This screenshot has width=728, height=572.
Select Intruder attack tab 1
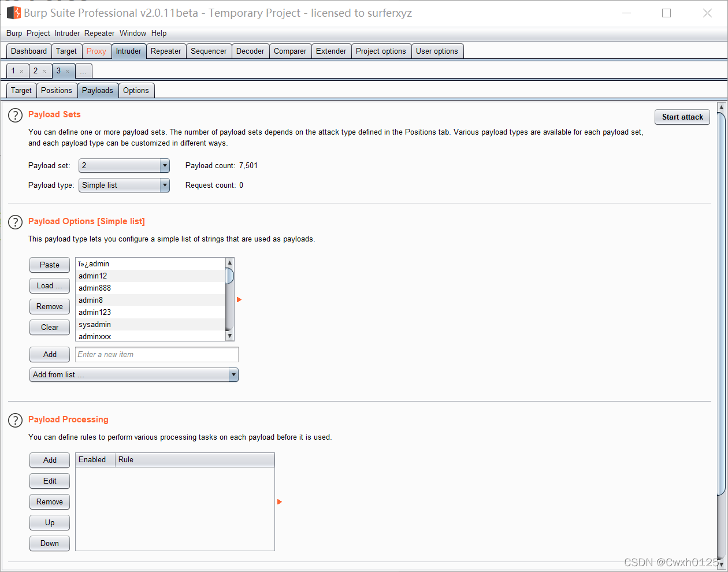[13, 71]
